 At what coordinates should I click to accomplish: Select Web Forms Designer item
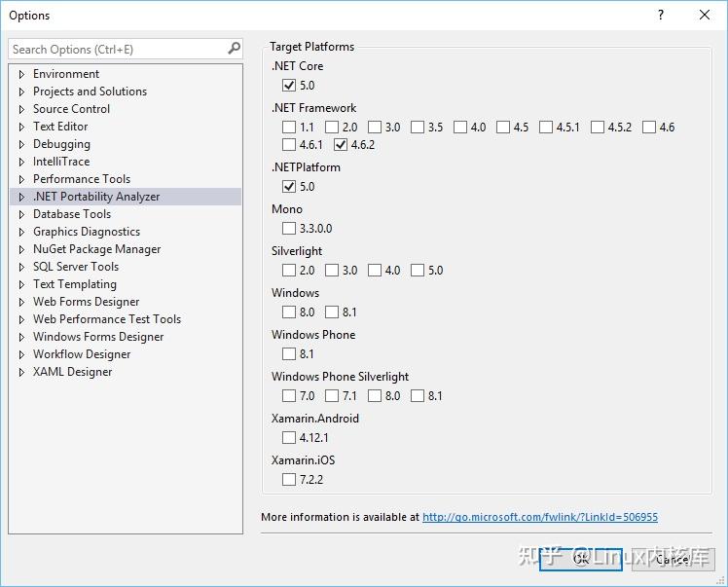click(x=86, y=302)
